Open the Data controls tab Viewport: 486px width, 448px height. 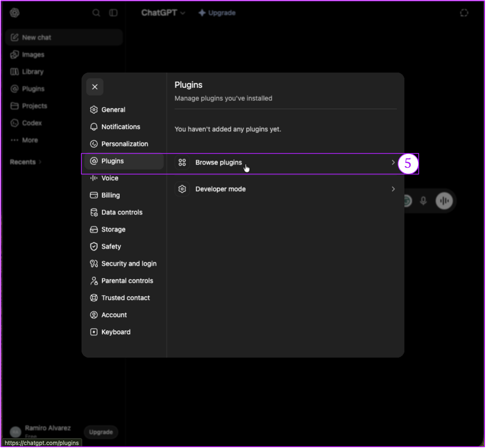[x=124, y=212]
